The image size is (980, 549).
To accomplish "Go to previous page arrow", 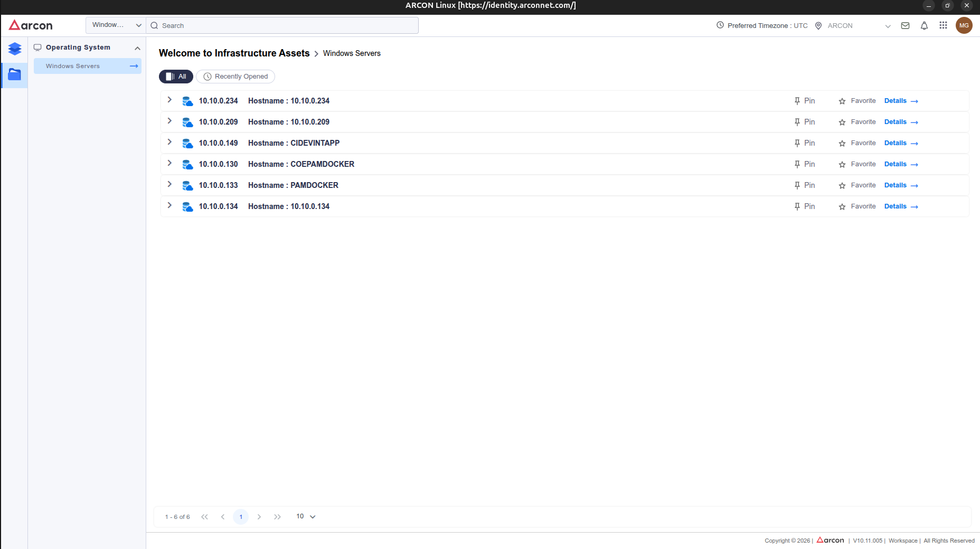I will coord(223,517).
